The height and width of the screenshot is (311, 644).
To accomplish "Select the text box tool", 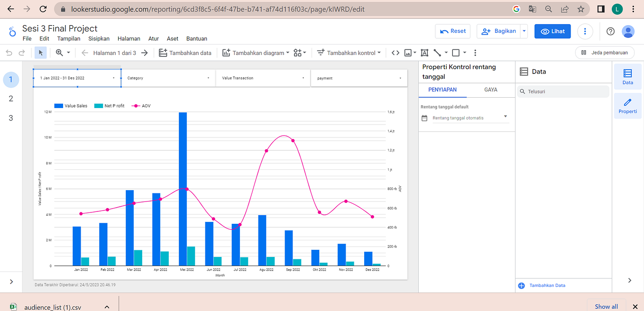I will click(x=424, y=53).
